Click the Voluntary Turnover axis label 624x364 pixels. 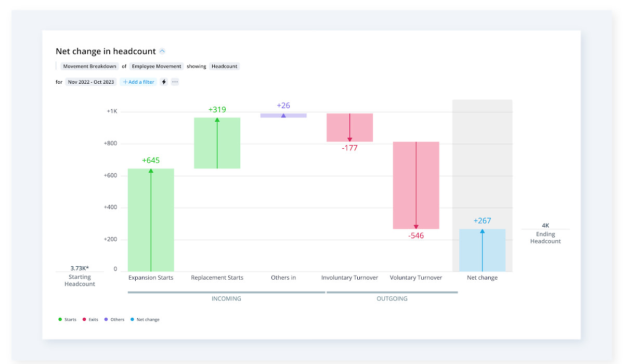[x=416, y=278]
